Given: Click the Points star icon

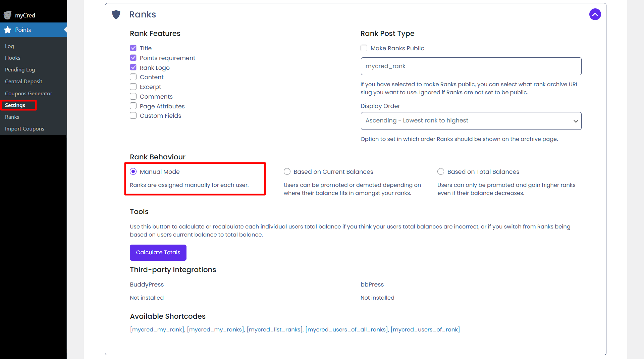Looking at the screenshot, I should click(x=8, y=30).
